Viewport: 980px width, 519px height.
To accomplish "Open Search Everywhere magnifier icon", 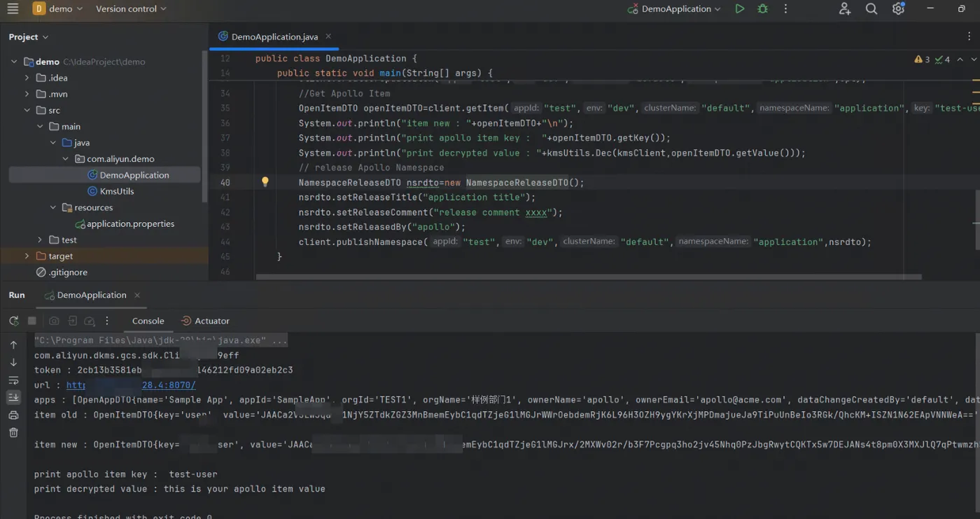I will point(871,9).
